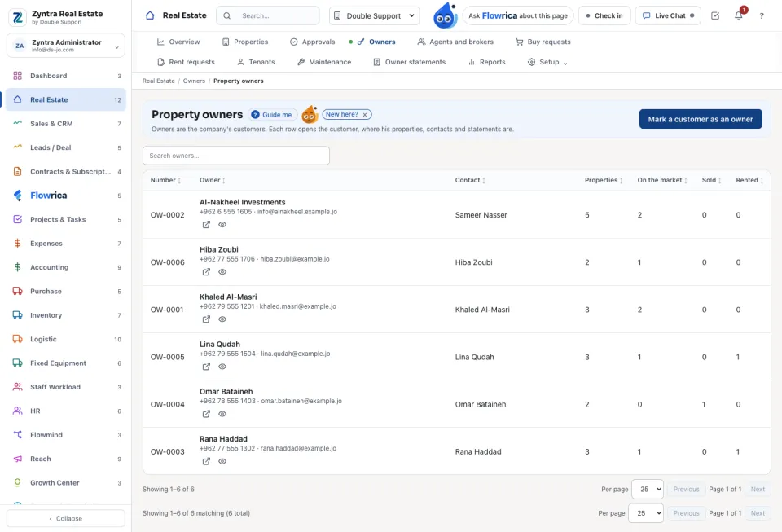Click the Search owners input field
Viewport: 782px width, 532px height.
[236, 156]
